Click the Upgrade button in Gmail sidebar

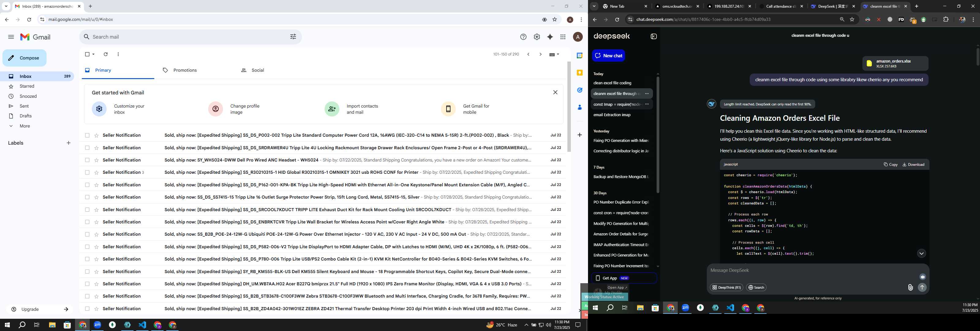[x=40, y=309]
